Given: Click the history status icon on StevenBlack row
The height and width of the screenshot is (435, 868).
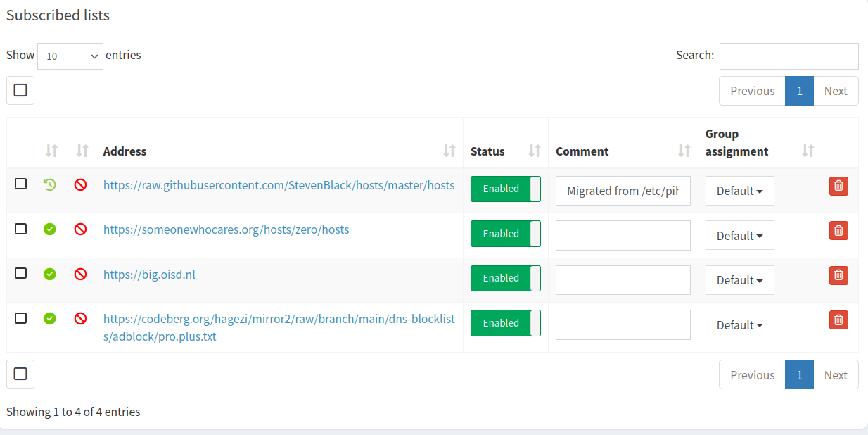Looking at the screenshot, I should point(49,184).
